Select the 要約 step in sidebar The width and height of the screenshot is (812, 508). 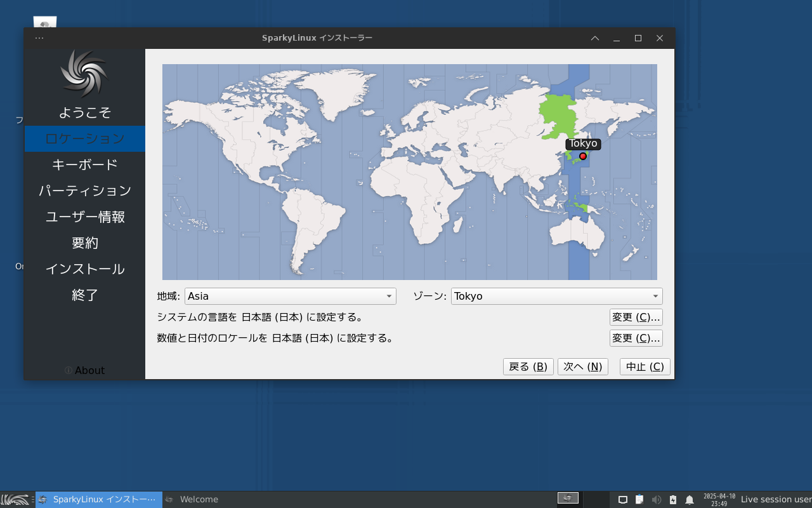85,243
